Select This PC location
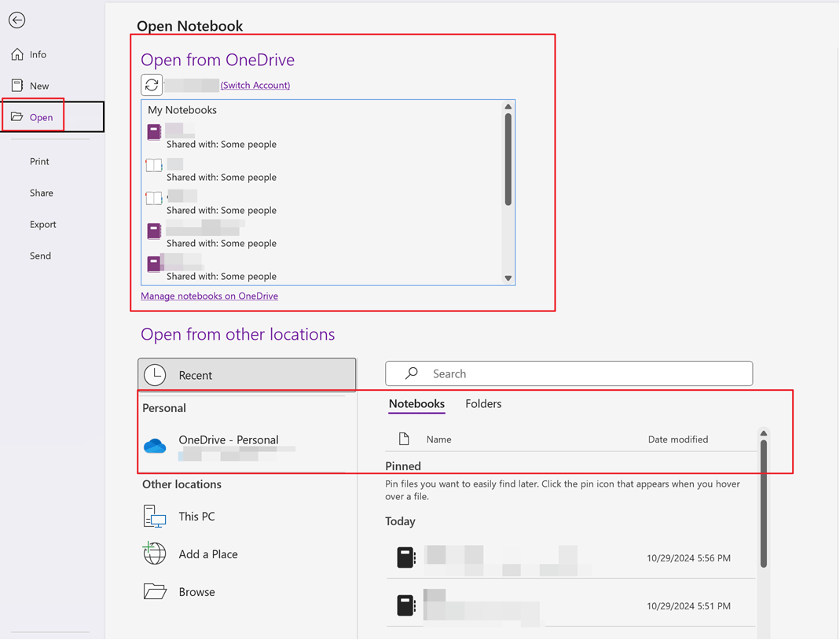 click(x=244, y=517)
